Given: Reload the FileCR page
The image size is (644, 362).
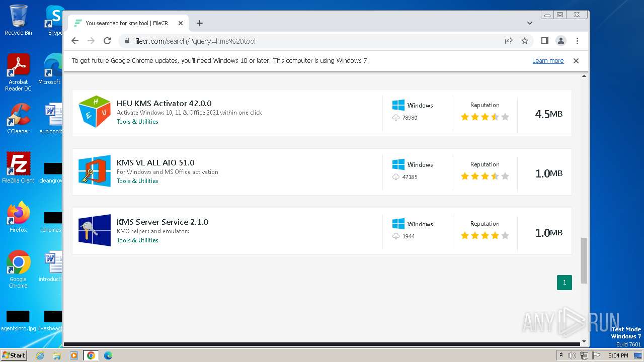Looking at the screenshot, I should click(x=107, y=41).
